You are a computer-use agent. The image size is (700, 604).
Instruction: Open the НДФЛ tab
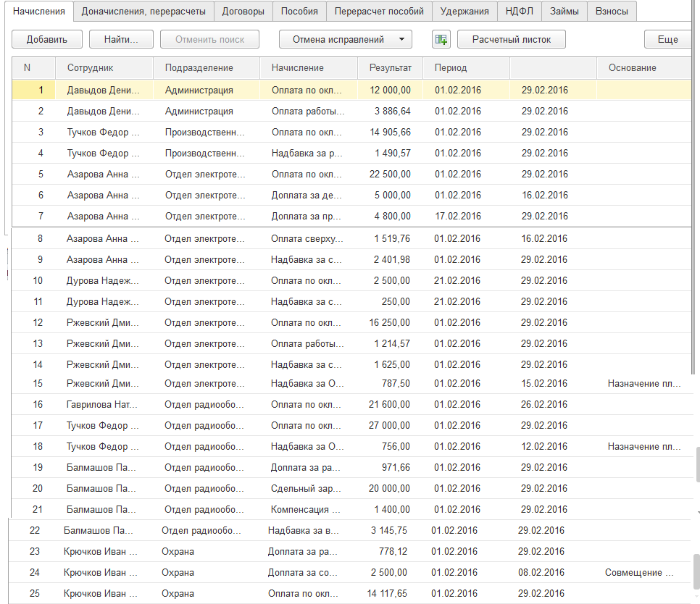[520, 11]
